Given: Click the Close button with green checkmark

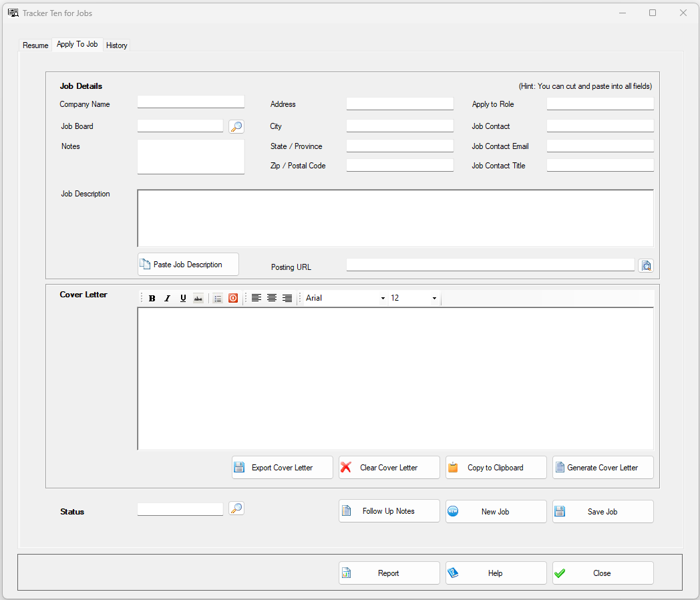Looking at the screenshot, I should pyautogui.click(x=602, y=573).
